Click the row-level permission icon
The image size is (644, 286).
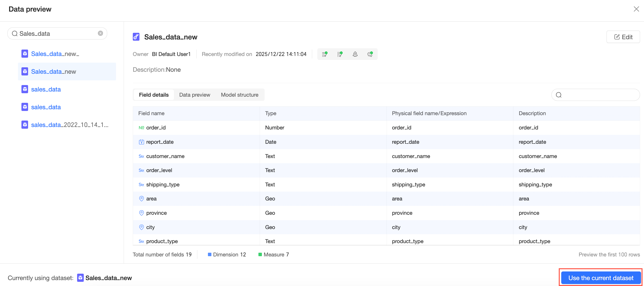coord(324,54)
